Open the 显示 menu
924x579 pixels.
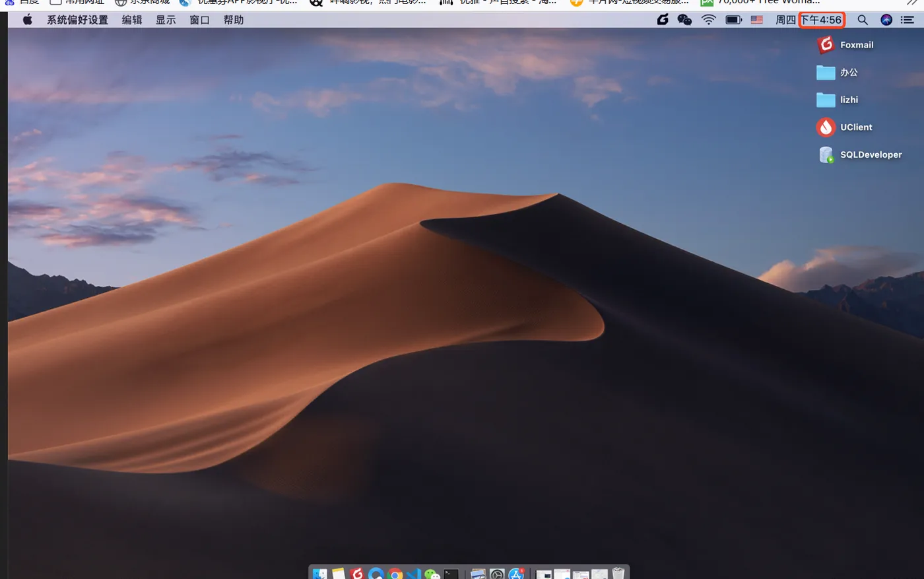click(166, 20)
